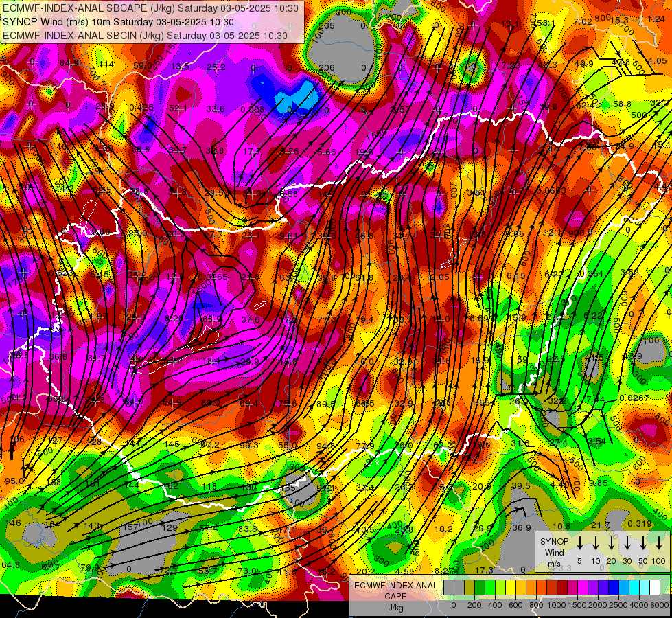Select the pure blue swatch left of 2500 tick

tap(614, 587)
